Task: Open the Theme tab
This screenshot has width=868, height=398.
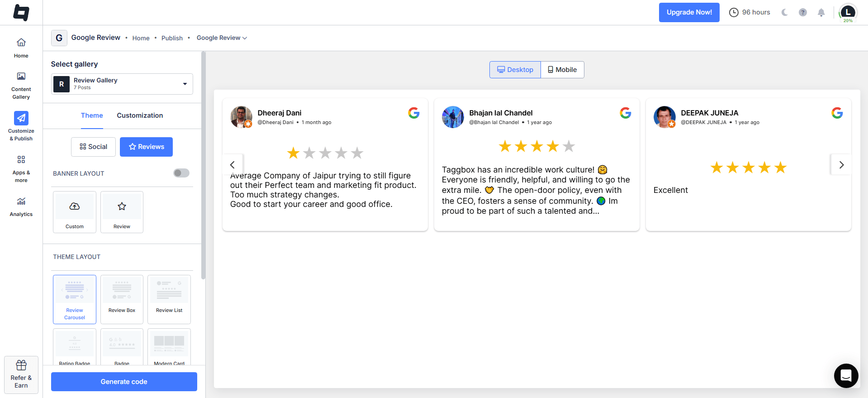Action: tap(92, 115)
